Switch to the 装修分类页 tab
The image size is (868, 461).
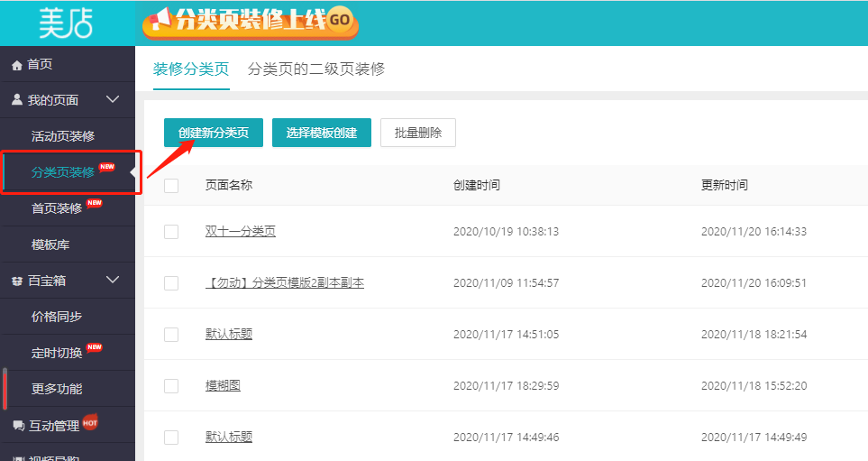191,69
